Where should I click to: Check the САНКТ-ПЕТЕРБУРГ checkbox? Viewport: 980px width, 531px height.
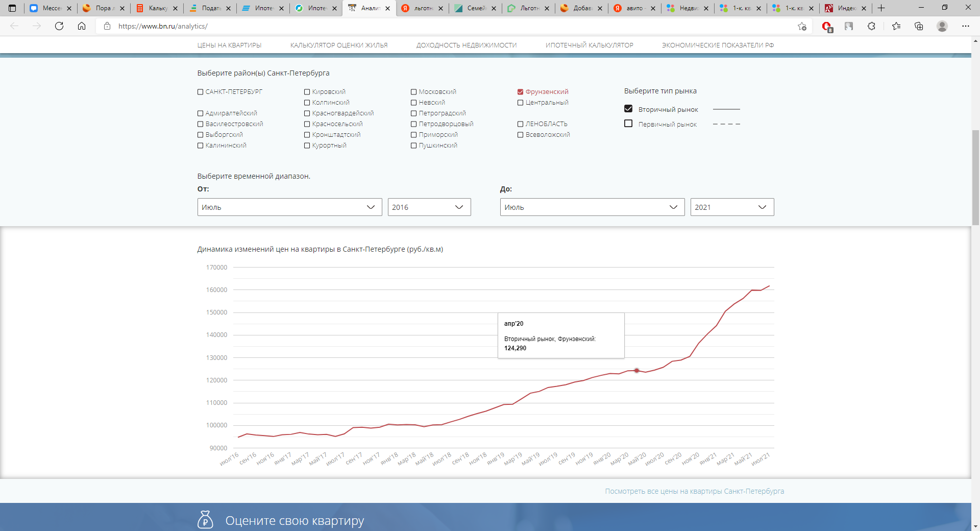201,92
